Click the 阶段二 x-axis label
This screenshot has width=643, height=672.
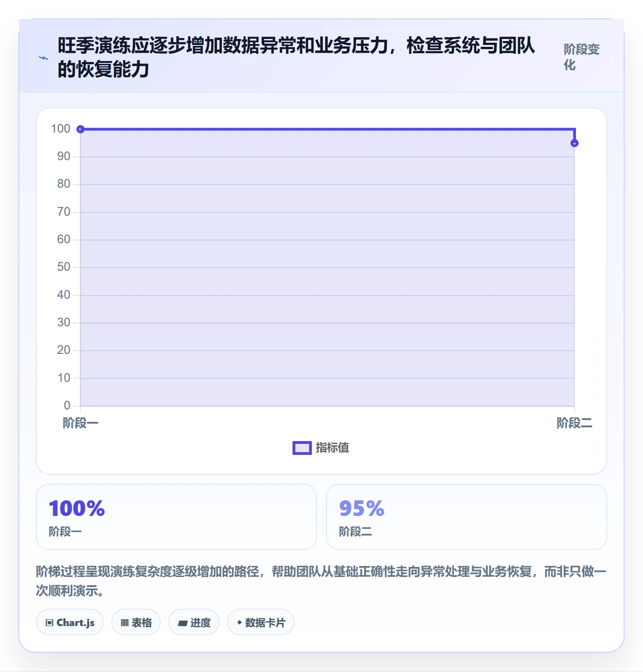point(574,423)
